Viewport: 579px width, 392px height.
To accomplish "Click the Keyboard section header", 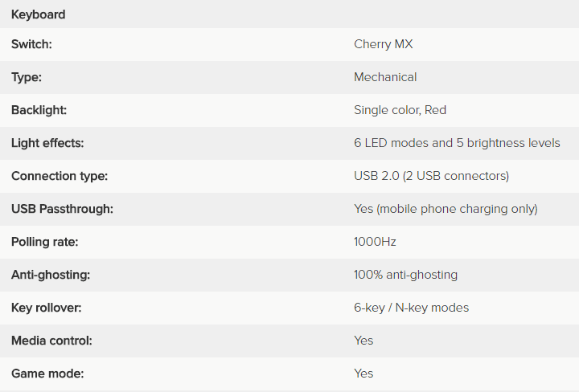I will [x=39, y=14].
